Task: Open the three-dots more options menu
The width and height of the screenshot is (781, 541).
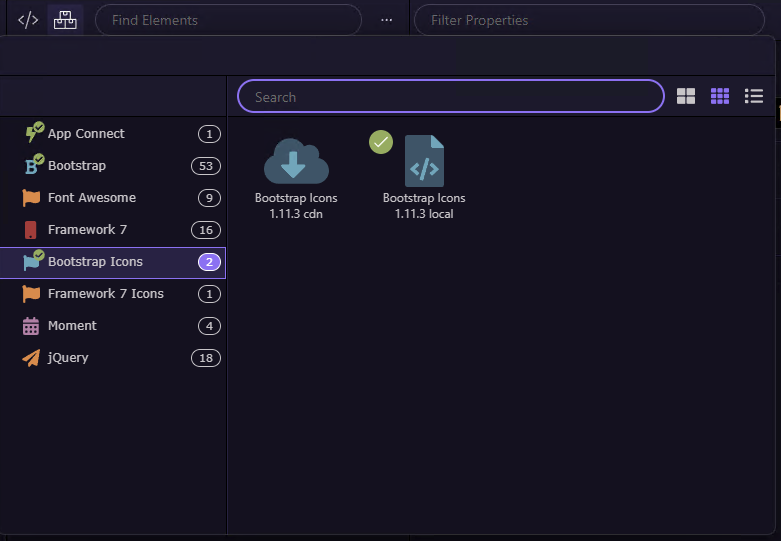Action: (387, 20)
